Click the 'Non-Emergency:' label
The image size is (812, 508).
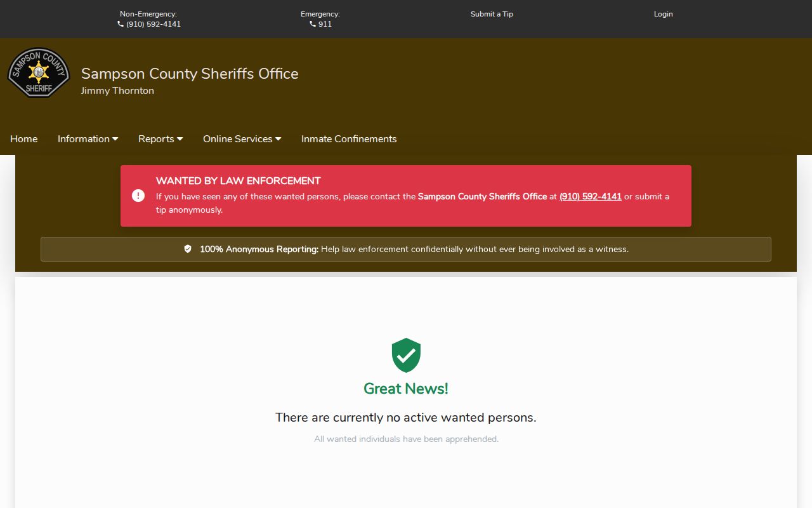click(148, 14)
